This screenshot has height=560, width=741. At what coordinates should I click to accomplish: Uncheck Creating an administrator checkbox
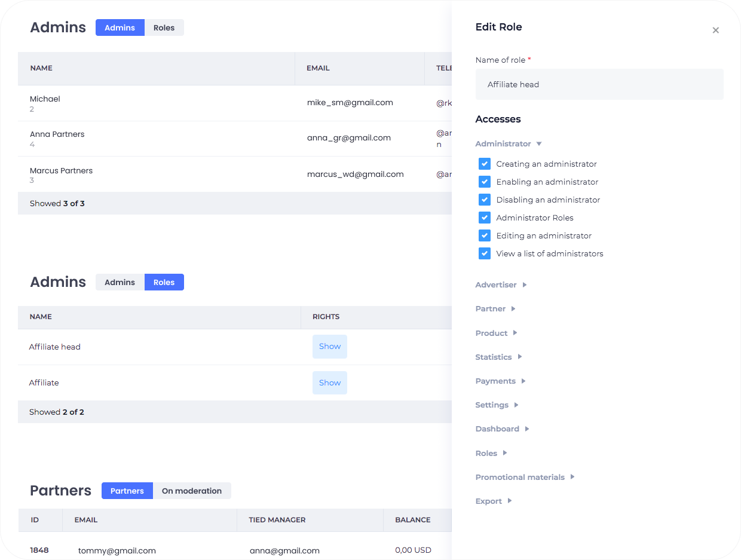coord(485,164)
